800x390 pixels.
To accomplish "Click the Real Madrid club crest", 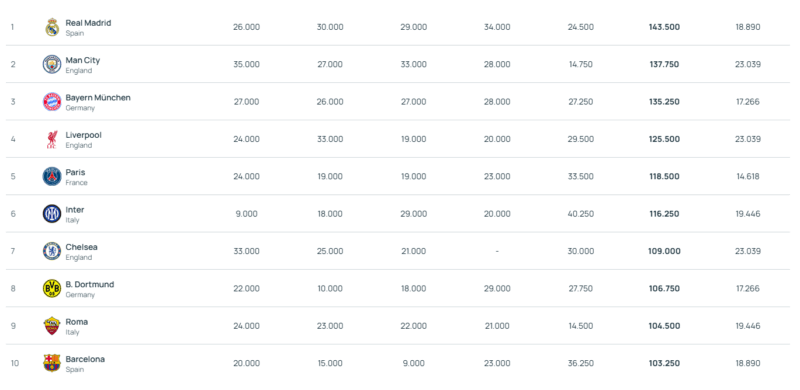I will pyautogui.click(x=52, y=27).
